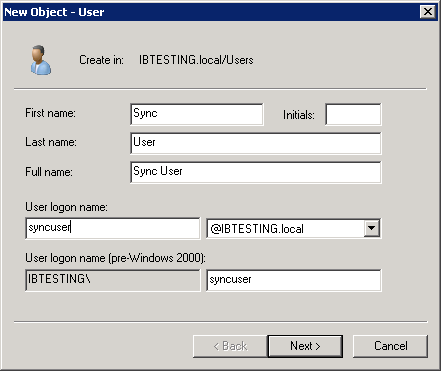Edit the pre-Windows 2000 syncuser field
Image resolution: width=441 pixels, height=371 pixels.
point(294,280)
